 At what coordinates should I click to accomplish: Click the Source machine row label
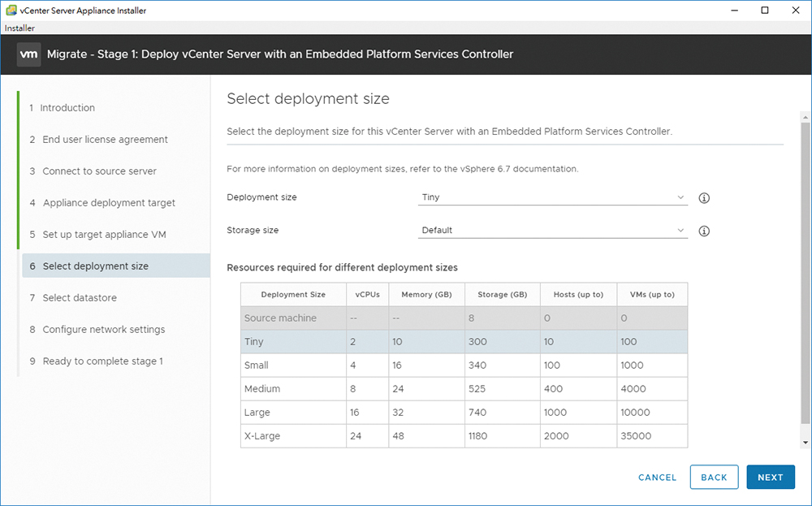pos(280,318)
